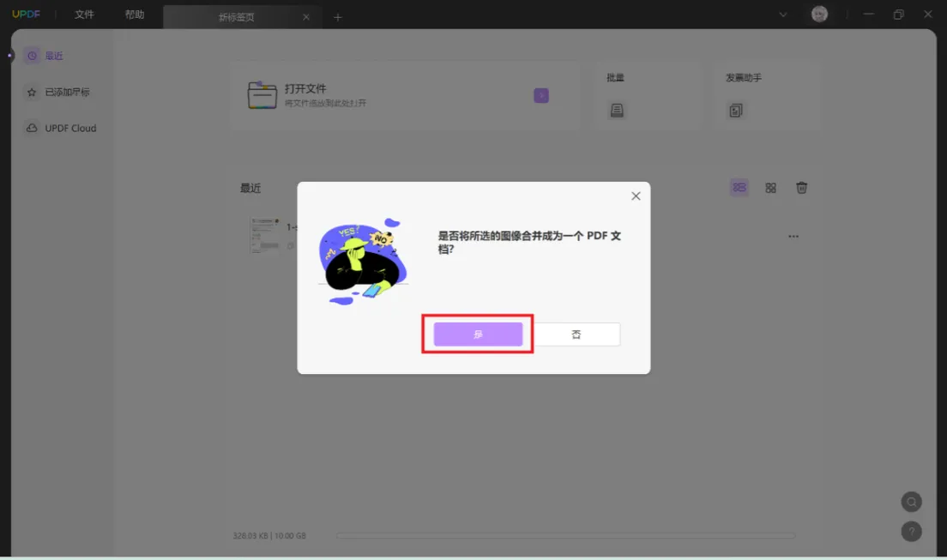The image size is (947, 560).
Task: Open the three-dot menu for recent file
Action: point(793,236)
